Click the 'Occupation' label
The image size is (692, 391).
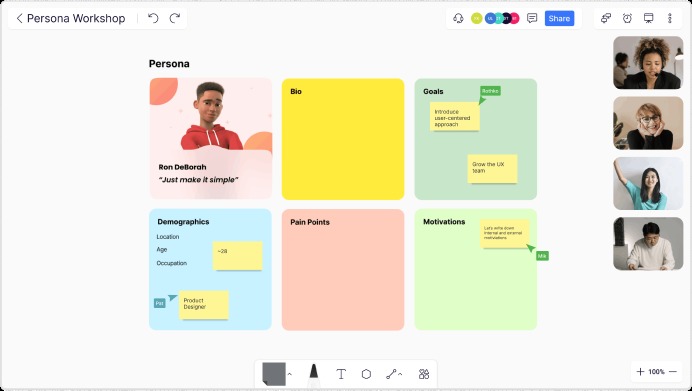(172, 263)
